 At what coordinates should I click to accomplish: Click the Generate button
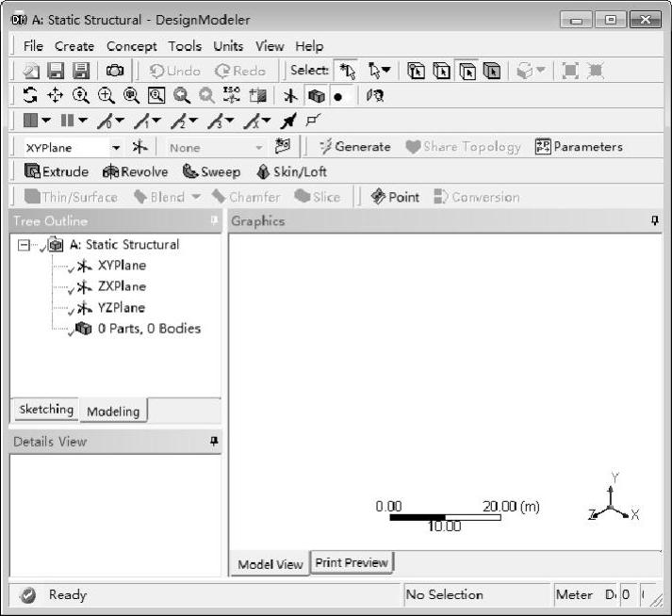pos(355,147)
